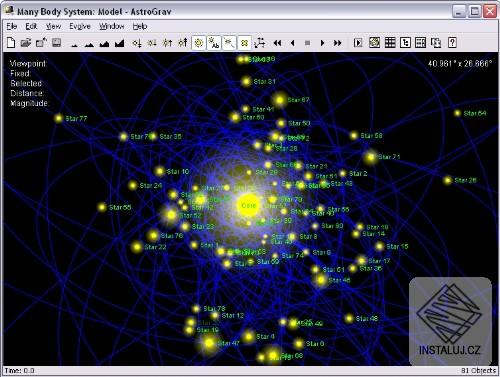Select the largest solid mountain-shaped toolbar icon
The width and height of the screenshot is (500, 377).
coord(120,43)
